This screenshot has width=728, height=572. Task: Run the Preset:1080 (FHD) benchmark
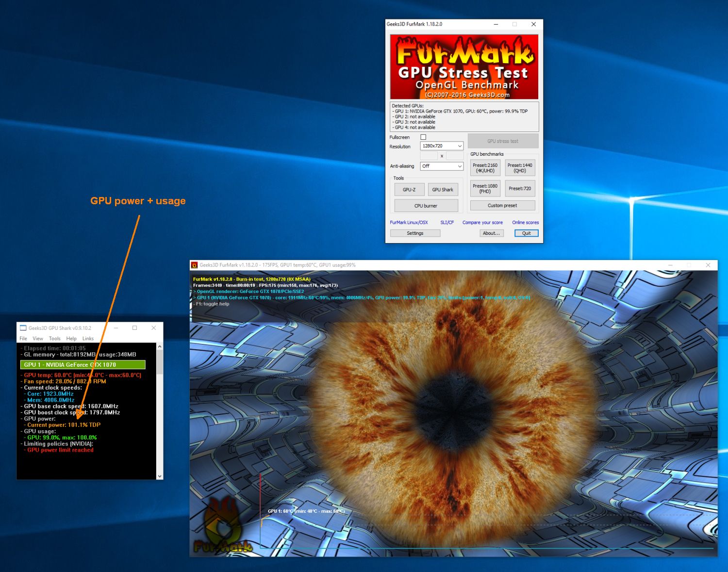485,188
